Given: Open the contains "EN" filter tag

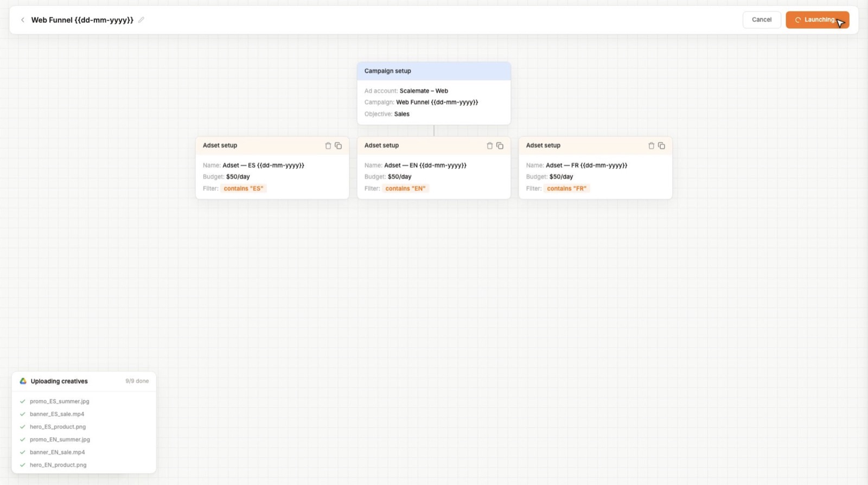Looking at the screenshot, I should tap(405, 188).
